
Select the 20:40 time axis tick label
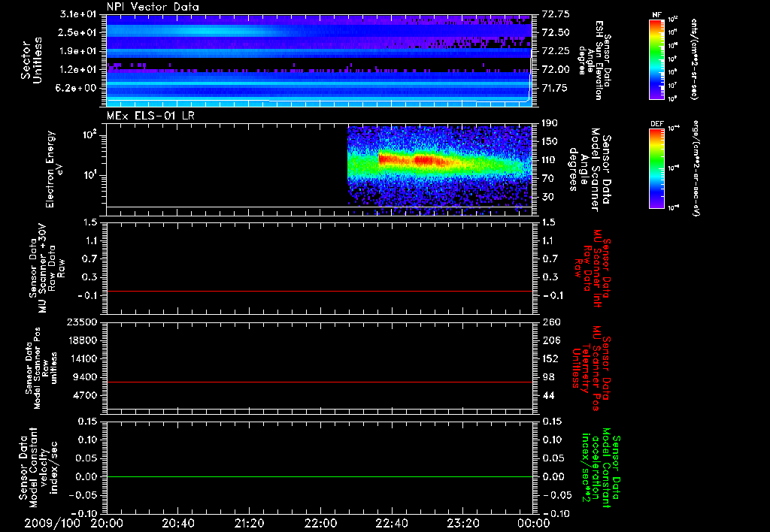[178, 522]
